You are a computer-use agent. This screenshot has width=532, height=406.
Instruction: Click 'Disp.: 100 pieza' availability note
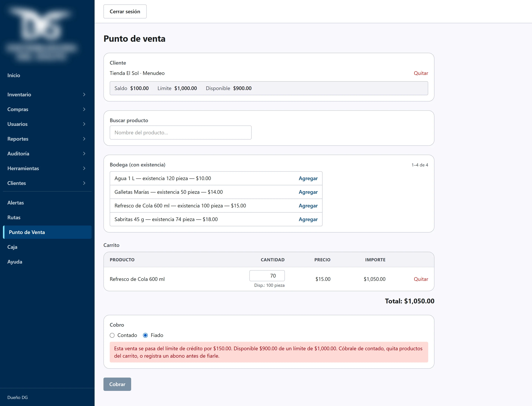pyautogui.click(x=269, y=285)
